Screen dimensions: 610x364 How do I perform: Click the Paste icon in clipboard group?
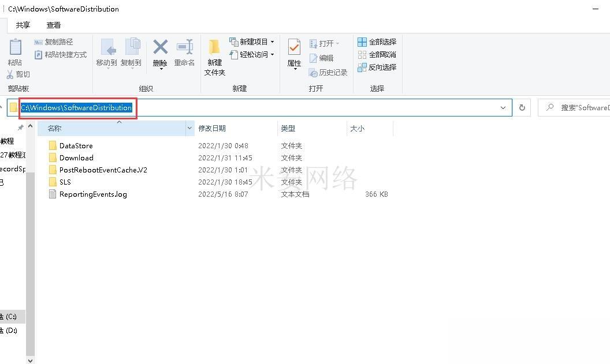click(15, 47)
